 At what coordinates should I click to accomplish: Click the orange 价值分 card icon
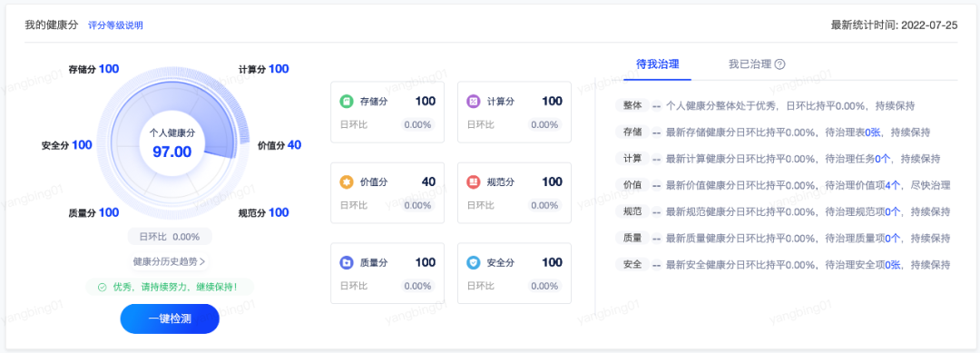[x=347, y=181]
